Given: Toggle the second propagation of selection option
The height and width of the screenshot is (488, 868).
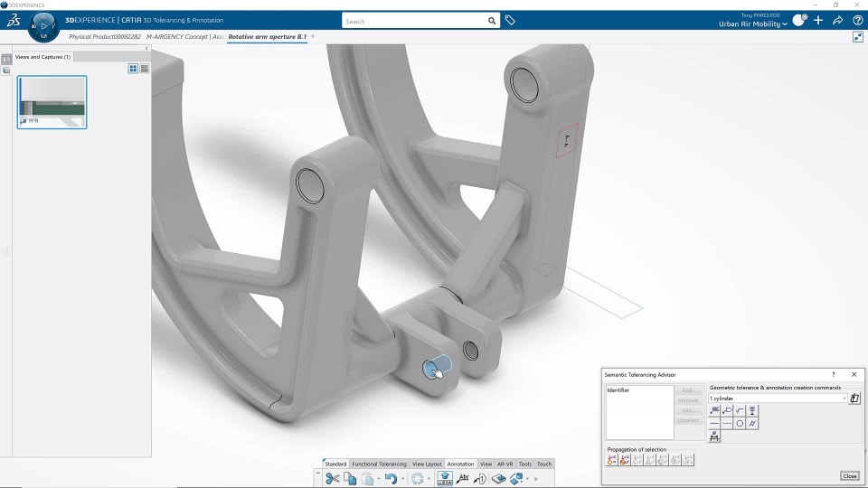Looking at the screenshot, I should (x=625, y=460).
